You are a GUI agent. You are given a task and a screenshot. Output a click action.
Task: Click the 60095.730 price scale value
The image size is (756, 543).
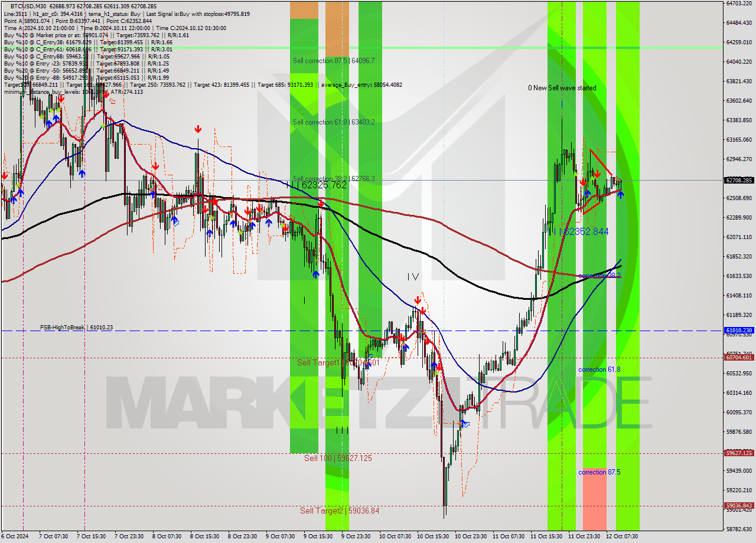739,412
